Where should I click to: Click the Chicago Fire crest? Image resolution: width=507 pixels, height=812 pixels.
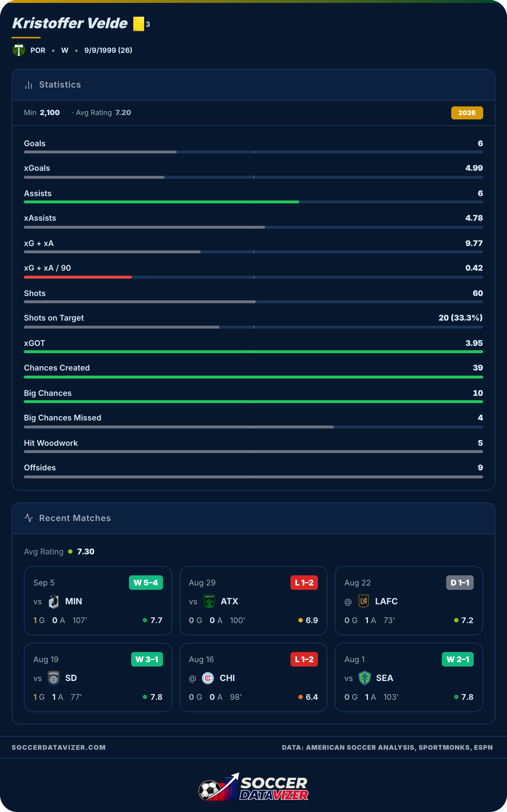pos(208,678)
